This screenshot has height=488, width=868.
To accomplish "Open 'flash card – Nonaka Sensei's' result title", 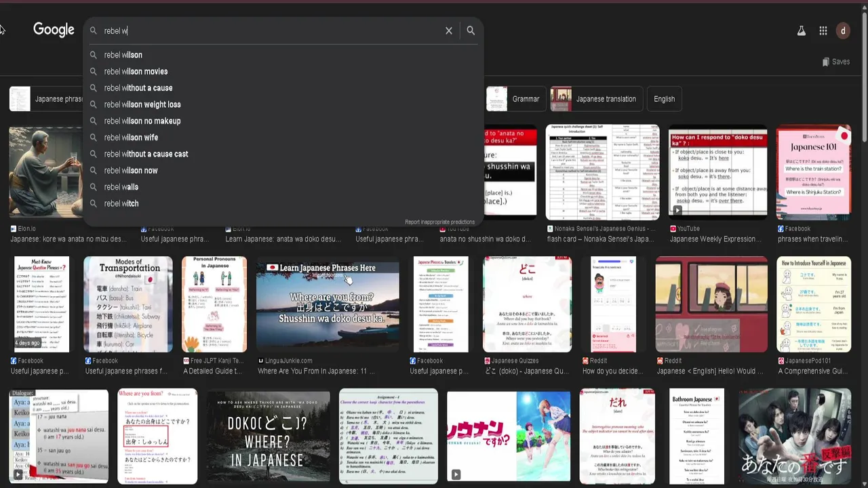I will tap(602, 239).
